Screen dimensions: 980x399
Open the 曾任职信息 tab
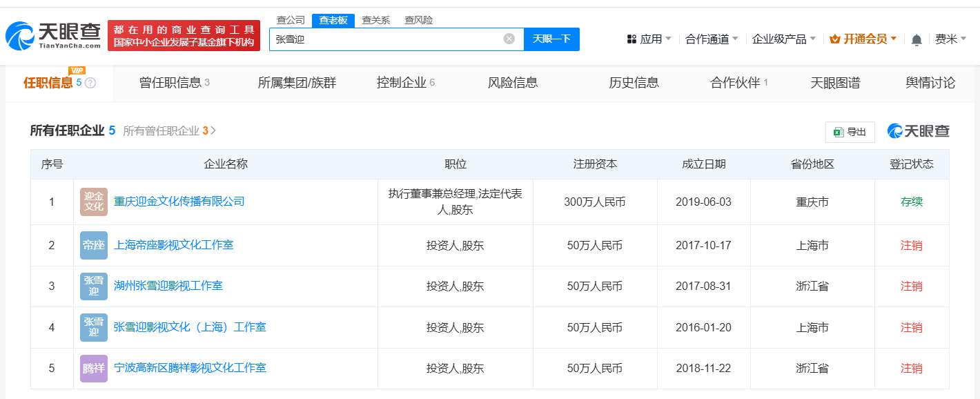click(174, 83)
